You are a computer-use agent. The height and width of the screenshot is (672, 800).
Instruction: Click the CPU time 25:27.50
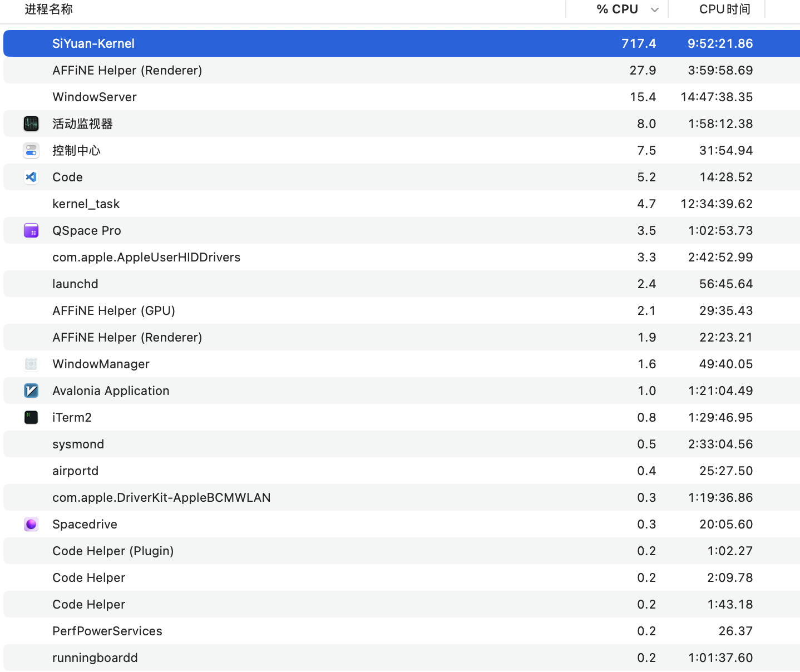tap(726, 471)
